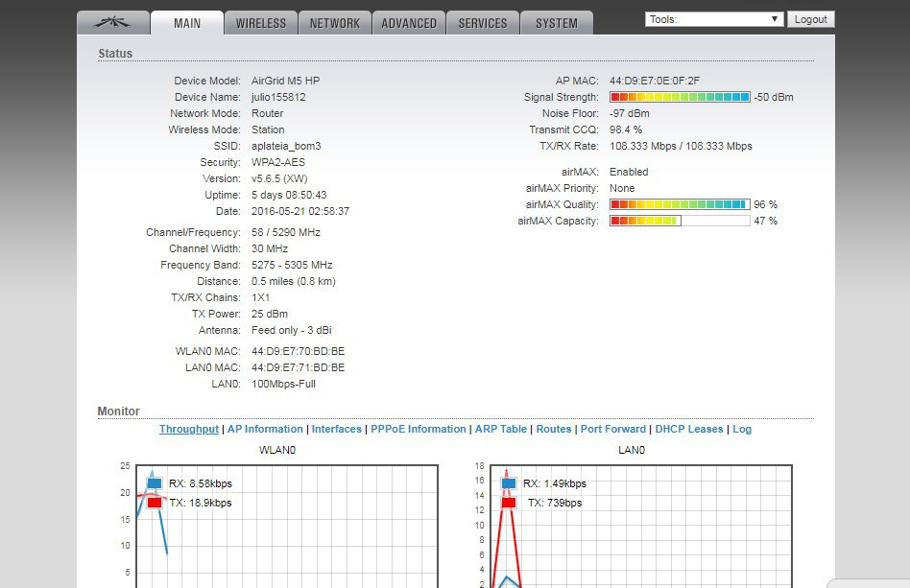
Task: Click the Security value WPA2-AES
Action: (x=278, y=162)
